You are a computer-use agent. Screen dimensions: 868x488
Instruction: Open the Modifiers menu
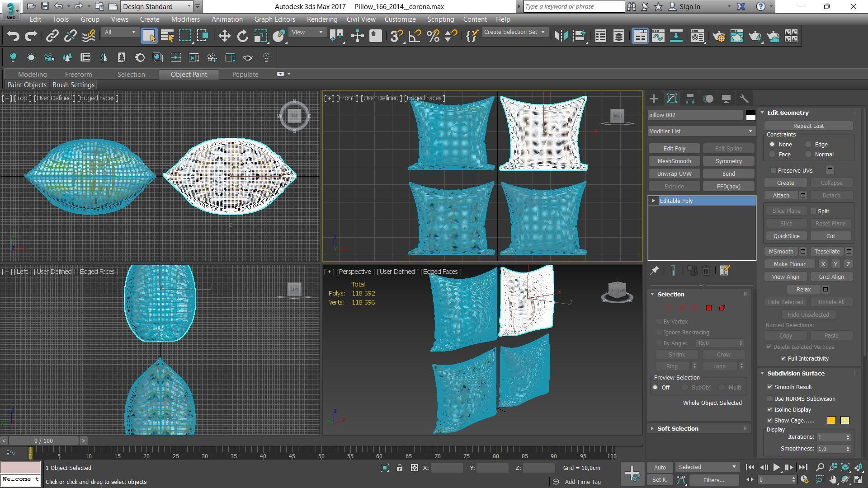click(185, 19)
